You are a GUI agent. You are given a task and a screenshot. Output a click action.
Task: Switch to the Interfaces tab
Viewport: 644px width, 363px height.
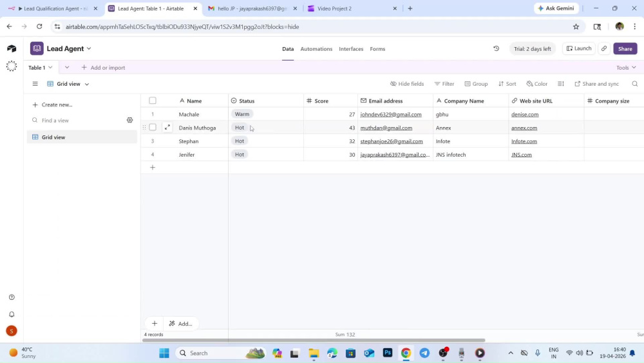click(351, 49)
